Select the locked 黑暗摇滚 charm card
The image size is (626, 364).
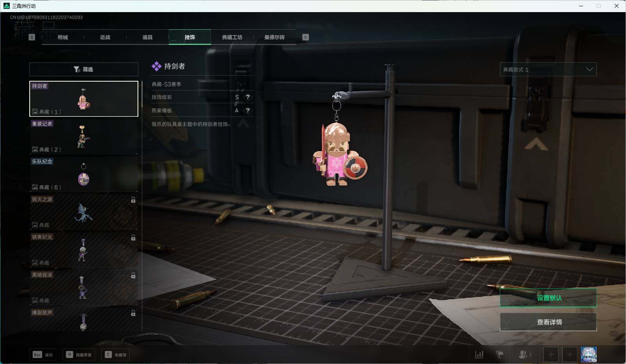click(x=84, y=287)
